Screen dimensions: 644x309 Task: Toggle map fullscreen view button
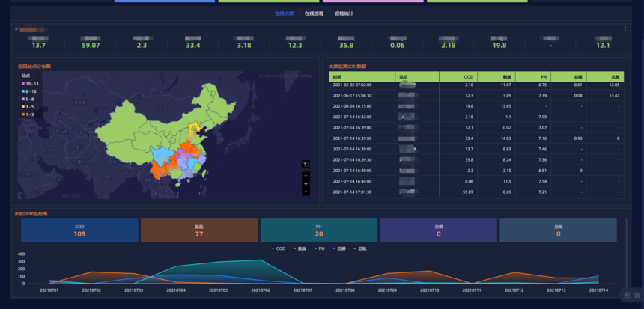click(x=306, y=164)
